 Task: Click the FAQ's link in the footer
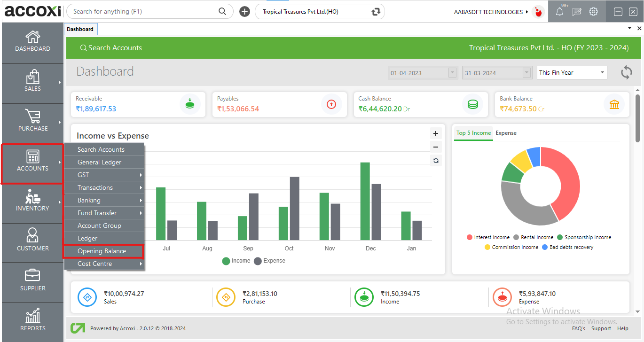point(578,328)
